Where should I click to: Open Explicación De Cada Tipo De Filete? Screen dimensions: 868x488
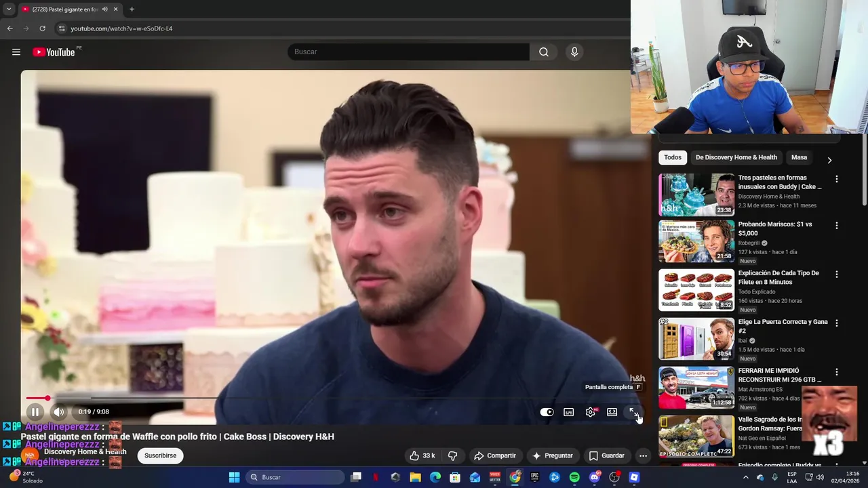pos(778,277)
